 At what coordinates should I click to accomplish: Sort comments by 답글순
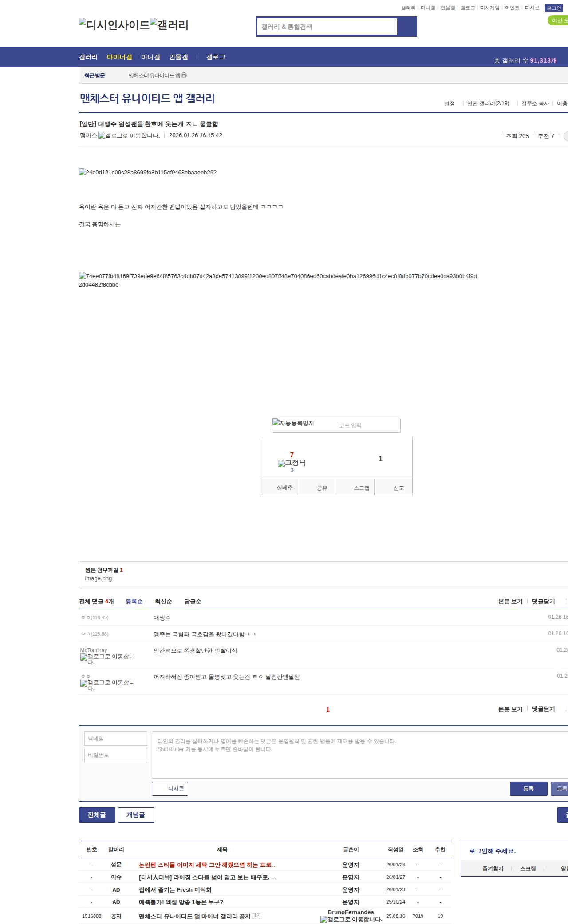pos(193,602)
